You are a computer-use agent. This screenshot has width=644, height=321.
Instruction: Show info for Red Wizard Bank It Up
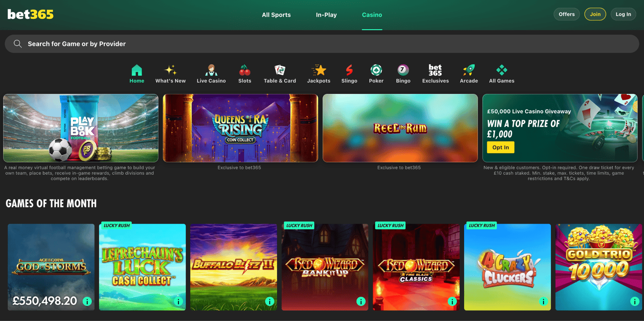[x=361, y=301]
